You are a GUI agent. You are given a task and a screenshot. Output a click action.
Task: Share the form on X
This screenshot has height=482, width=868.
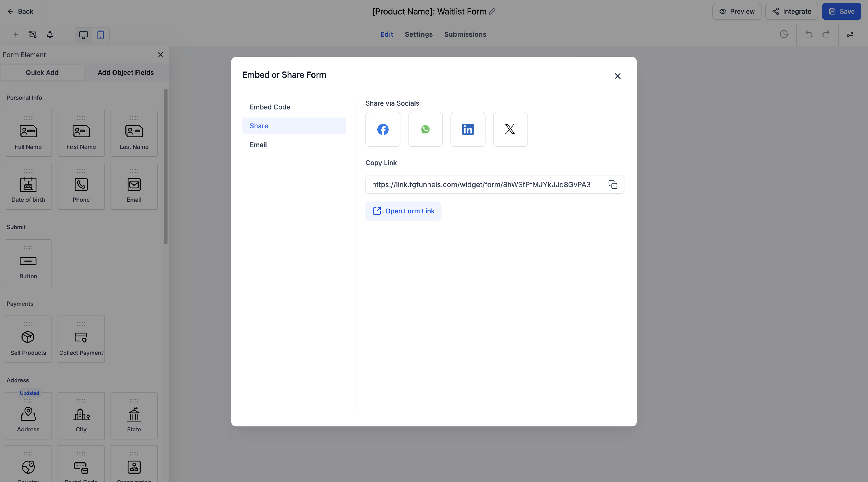510,129
